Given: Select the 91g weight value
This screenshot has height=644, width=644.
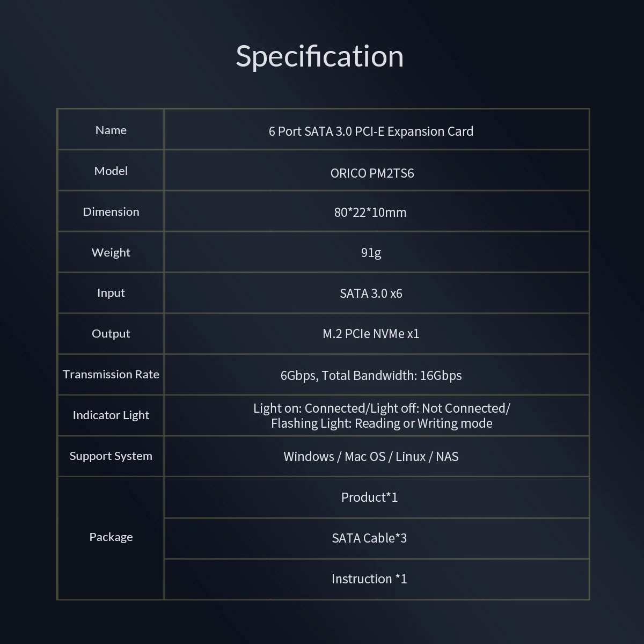Looking at the screenshot, I should point(371,252).
